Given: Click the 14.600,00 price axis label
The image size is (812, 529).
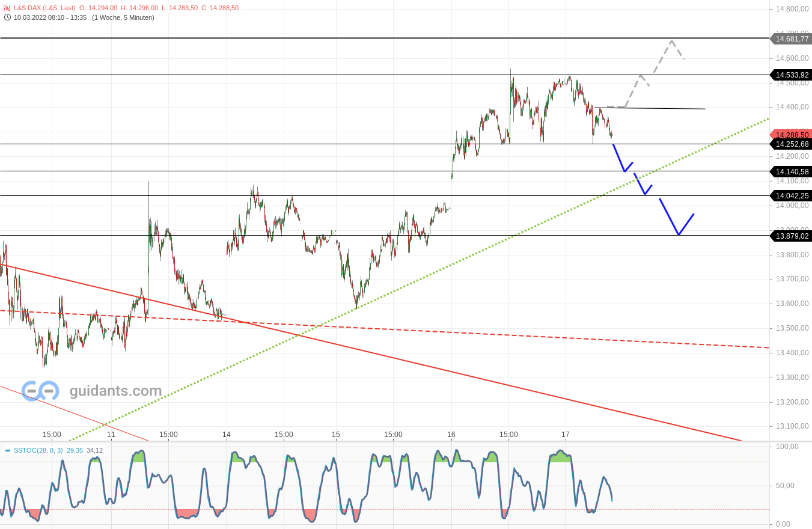Looking at the screenshot, I should (x=792, y=58).
